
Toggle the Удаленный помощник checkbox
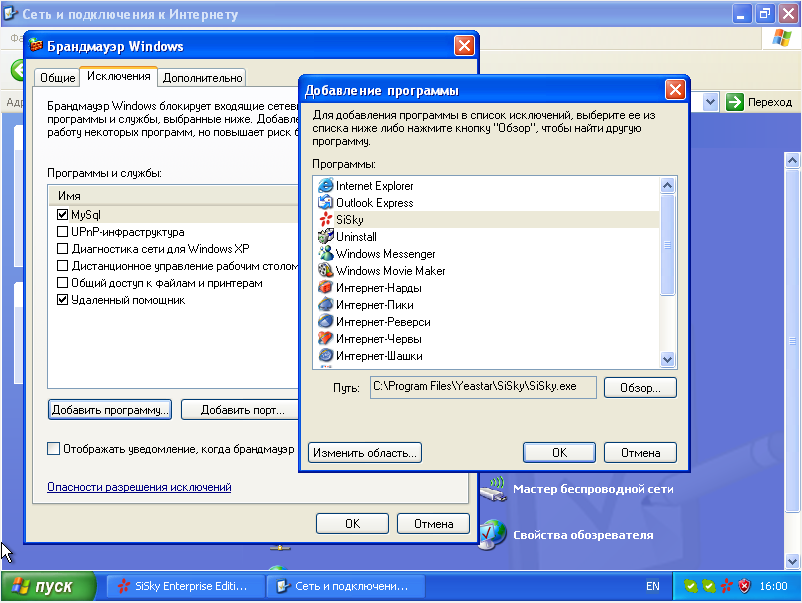pos(63,300)
